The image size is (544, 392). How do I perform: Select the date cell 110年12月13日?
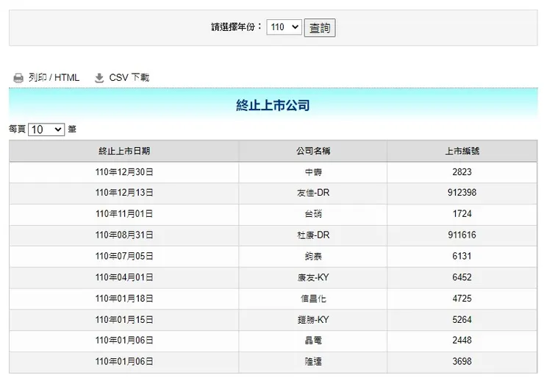(x=124, y=193)
